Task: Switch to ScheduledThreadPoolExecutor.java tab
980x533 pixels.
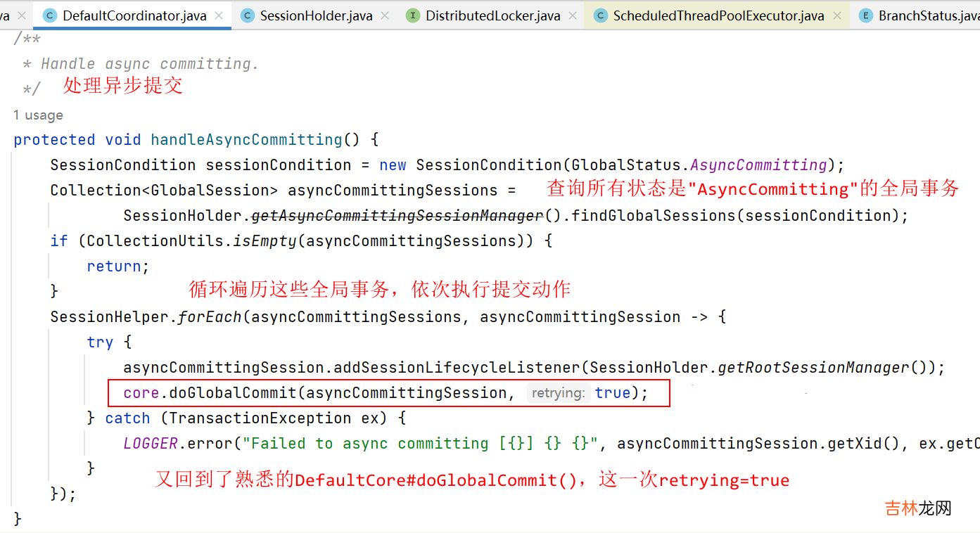Action: 718,15
